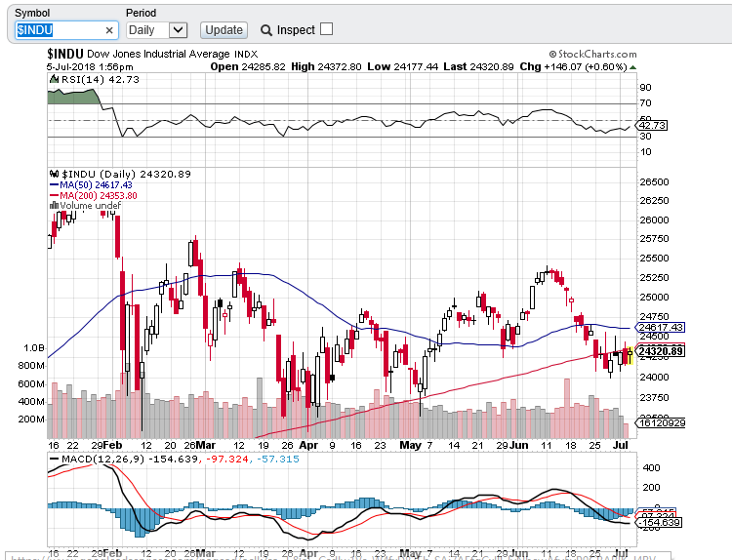
Task: Click the MACD histogram value -57.315
Action: [278, 460]
